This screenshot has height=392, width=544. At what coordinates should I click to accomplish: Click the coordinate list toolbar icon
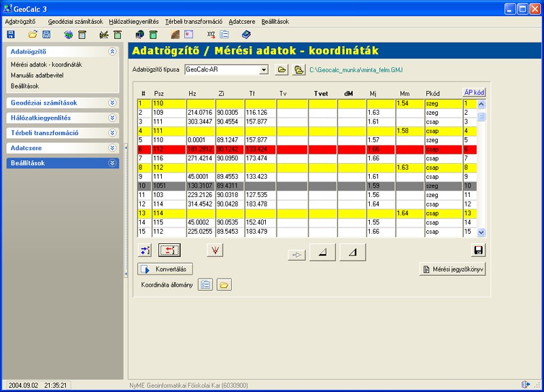pos(224,35)
